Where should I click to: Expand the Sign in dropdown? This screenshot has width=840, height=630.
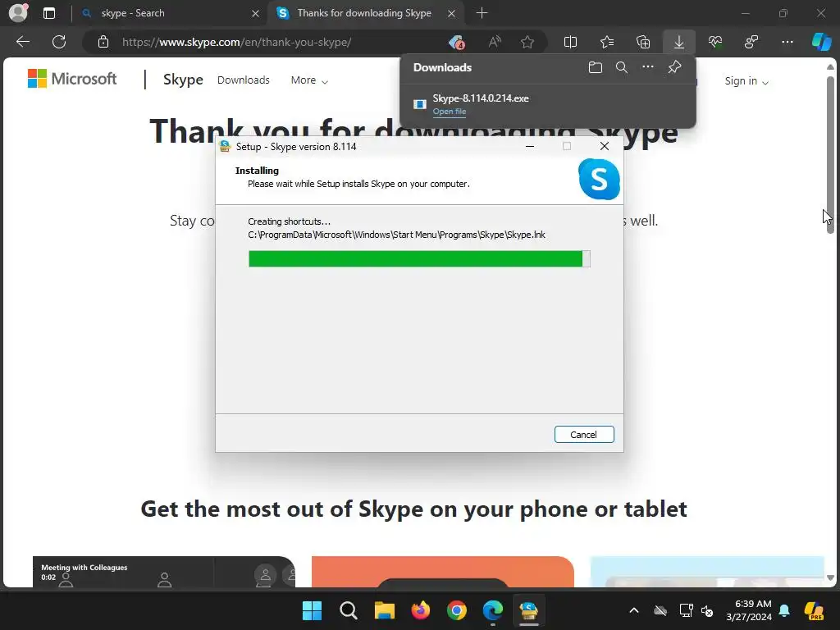(746, 81)
